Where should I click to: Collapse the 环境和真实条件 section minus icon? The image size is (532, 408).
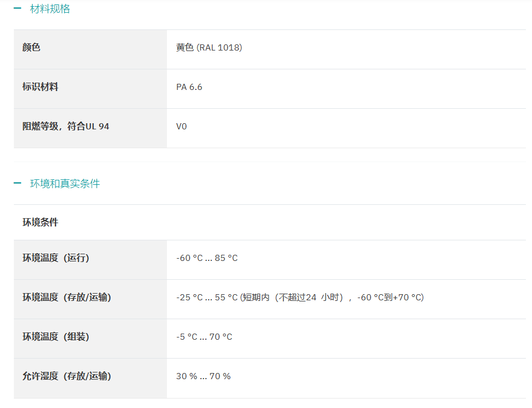(x=17, y=183)
